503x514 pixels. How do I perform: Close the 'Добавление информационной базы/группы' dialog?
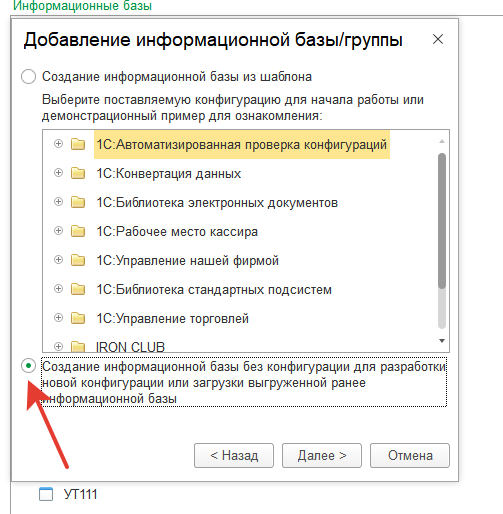(x=438, y=39)
